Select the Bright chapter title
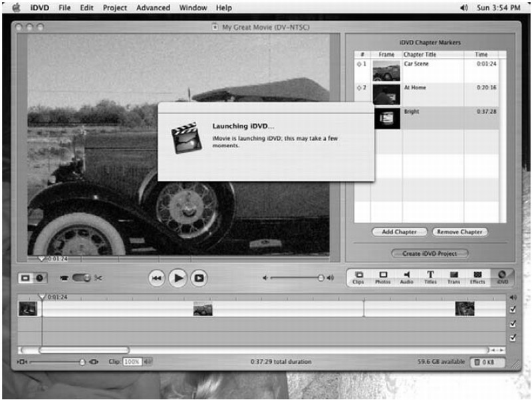The image size is (532, 400). click(412, 112)
